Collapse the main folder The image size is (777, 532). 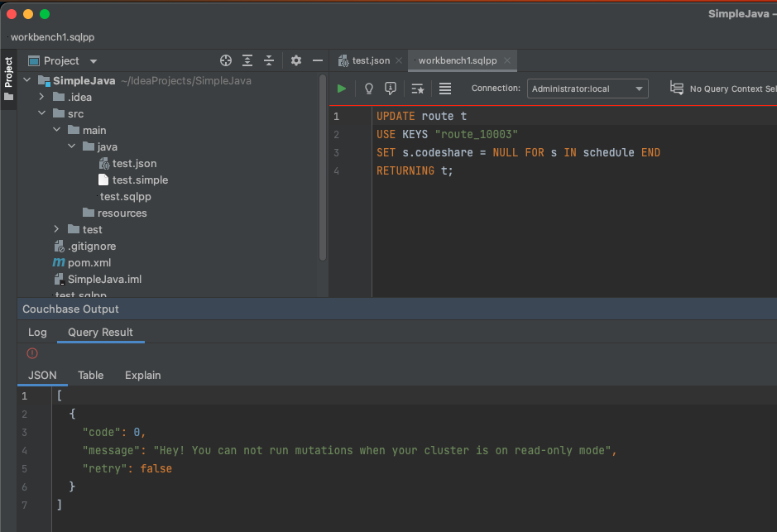click(57, 129)
